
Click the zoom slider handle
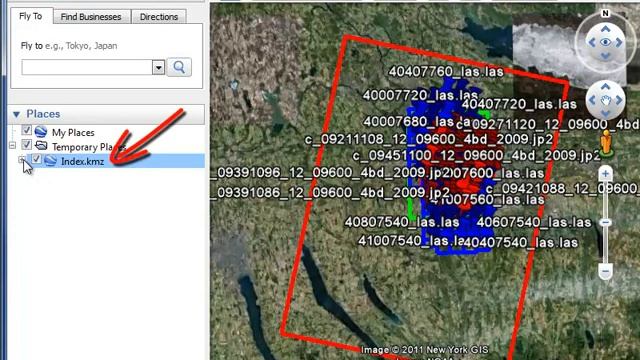(x=605, y=222)
